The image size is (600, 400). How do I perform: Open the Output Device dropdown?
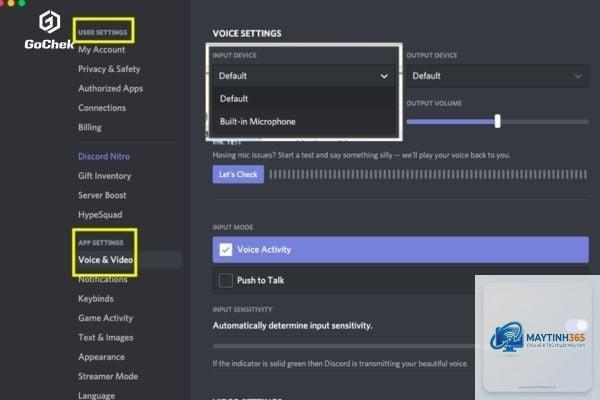pyautogui.click(x=497, y=76)
